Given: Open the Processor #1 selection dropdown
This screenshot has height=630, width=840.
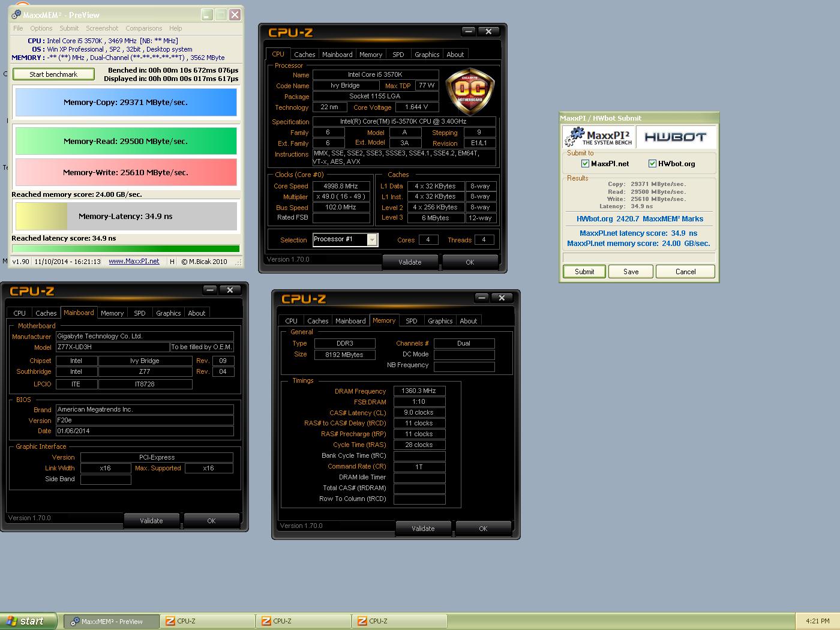Looking at the screenshot, I should tap(372, 240).
